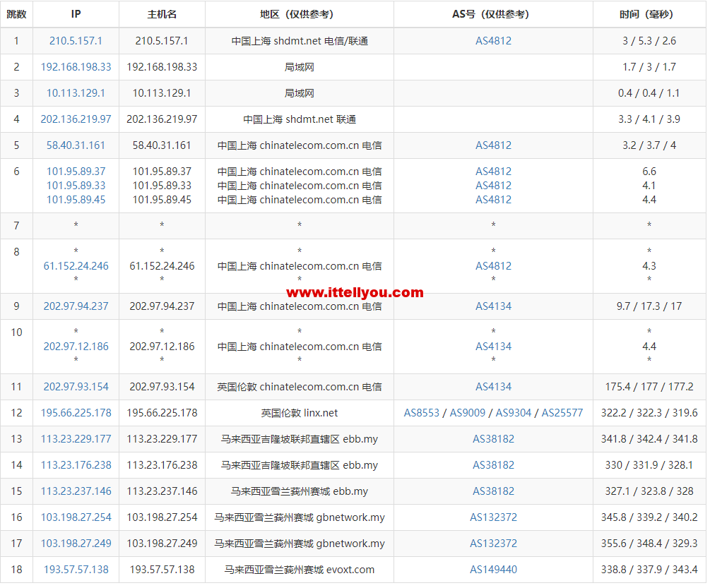
Task: Open AS38182 link in hop 15 row
Action: [493, 491]
